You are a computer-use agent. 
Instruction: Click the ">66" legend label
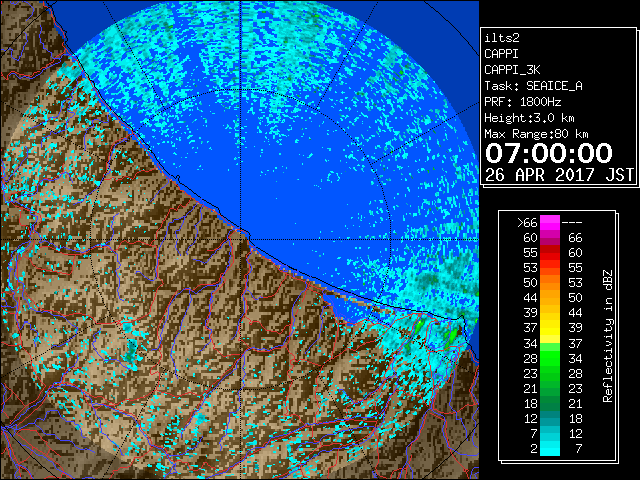pos(527,223)
